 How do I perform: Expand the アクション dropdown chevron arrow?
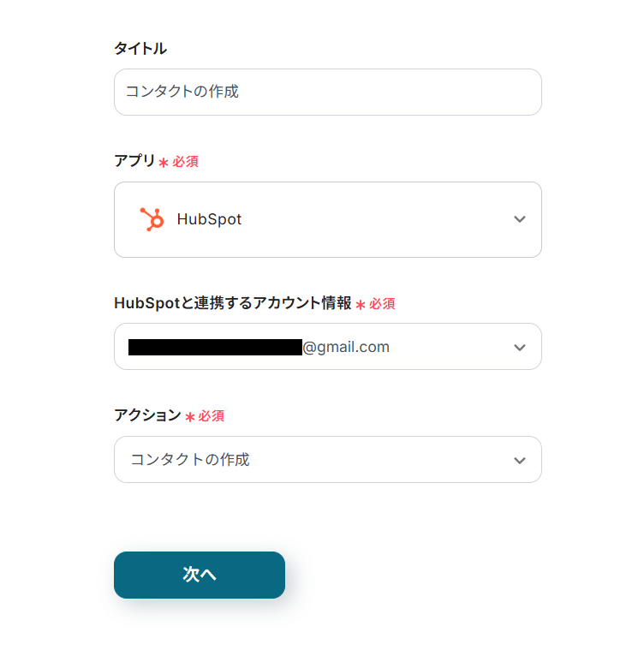tap(519, 460)
